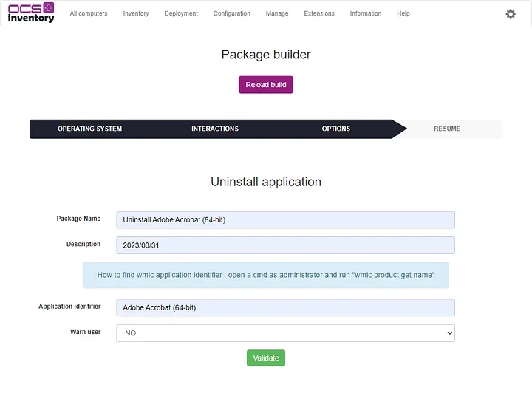The height and width of the screenshot is (399, 532).
Task: Open the Extensions menu
Action: click(319, 13)
